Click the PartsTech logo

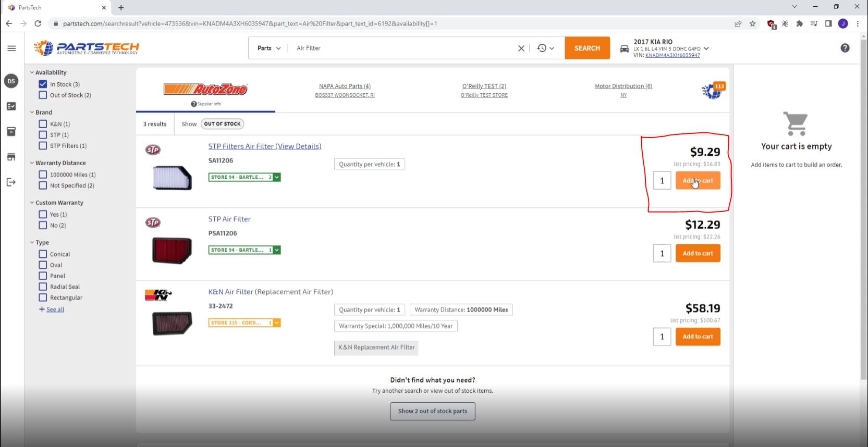(87, 48)
